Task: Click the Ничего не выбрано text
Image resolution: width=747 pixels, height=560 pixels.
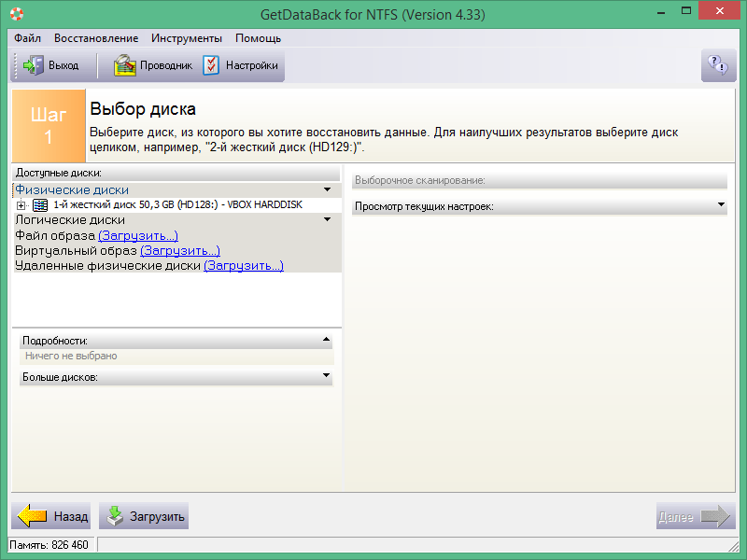Action: (71, 356)
